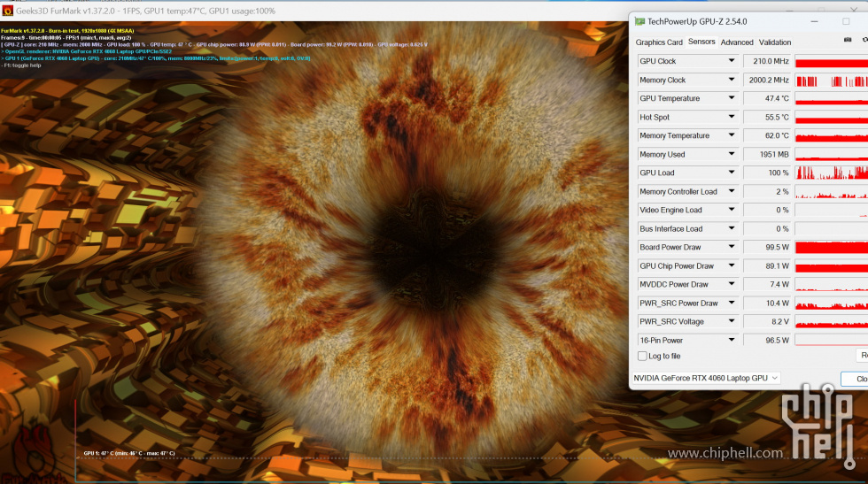868x484 pixels.
Task: Click the GPU Chip Power Draw value 89.1 W
Action: pyautogui.click(x=767, y=266)
